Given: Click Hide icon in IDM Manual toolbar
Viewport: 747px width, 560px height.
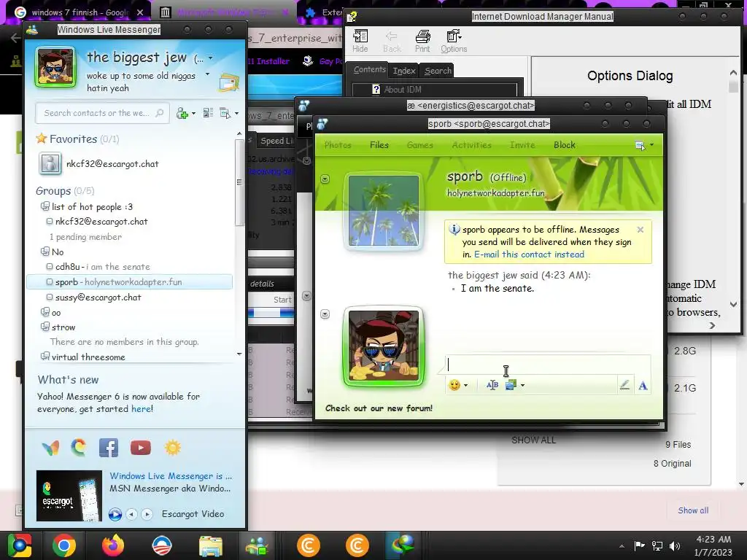Looking at the screenshot, I should click(360, 41).
